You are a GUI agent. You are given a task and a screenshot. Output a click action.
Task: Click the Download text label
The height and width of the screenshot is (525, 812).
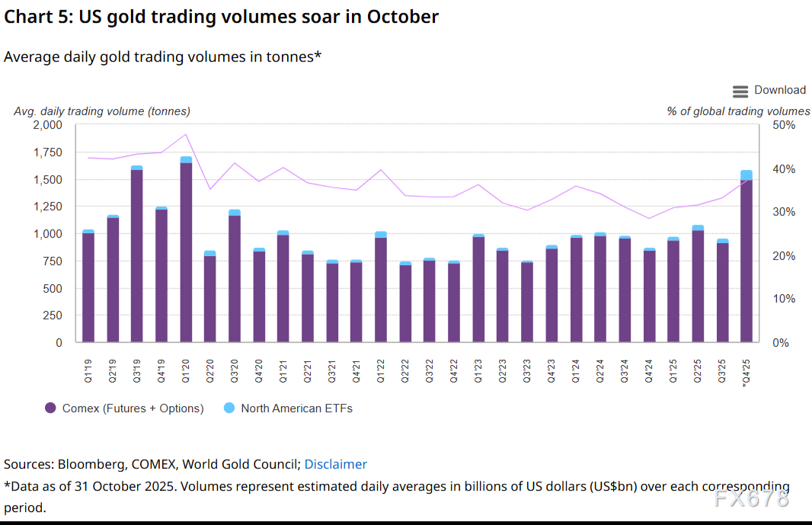[780, 90]
